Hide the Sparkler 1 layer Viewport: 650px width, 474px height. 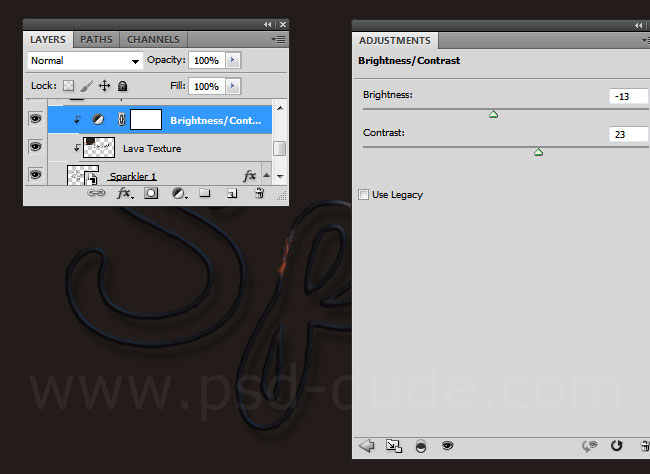click(36, 175)
